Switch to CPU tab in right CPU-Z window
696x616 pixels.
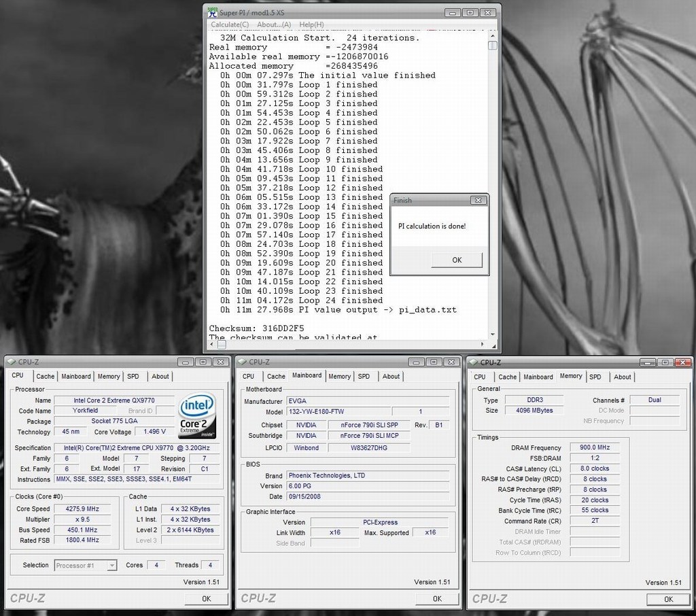tap(480, 377)
